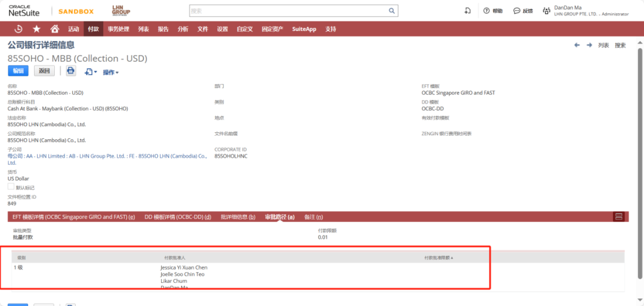
Task: Open the 事务处理 menu
Action: pos(118,29)
